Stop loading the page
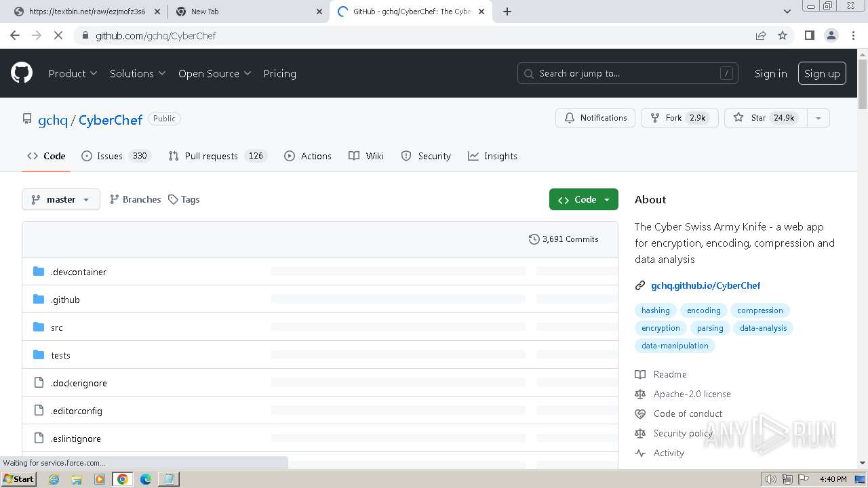This screenshot has width=868, height=488. tap(58, 35)
